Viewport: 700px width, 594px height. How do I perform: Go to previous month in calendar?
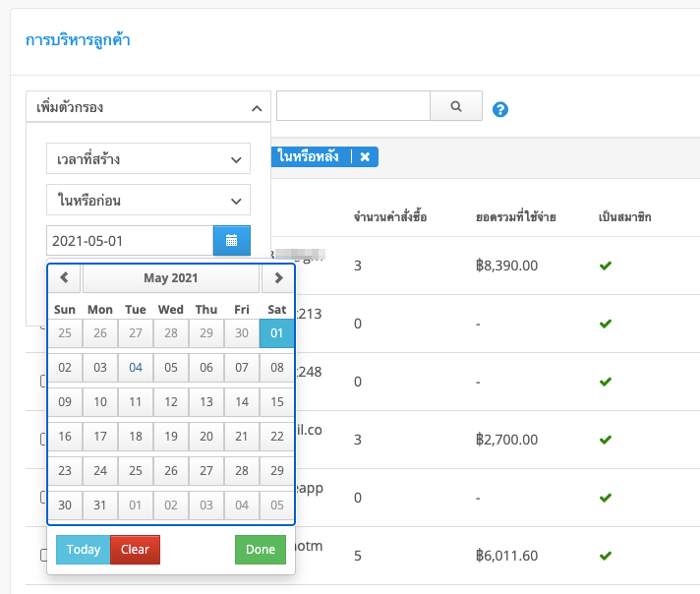click(64, 277)
